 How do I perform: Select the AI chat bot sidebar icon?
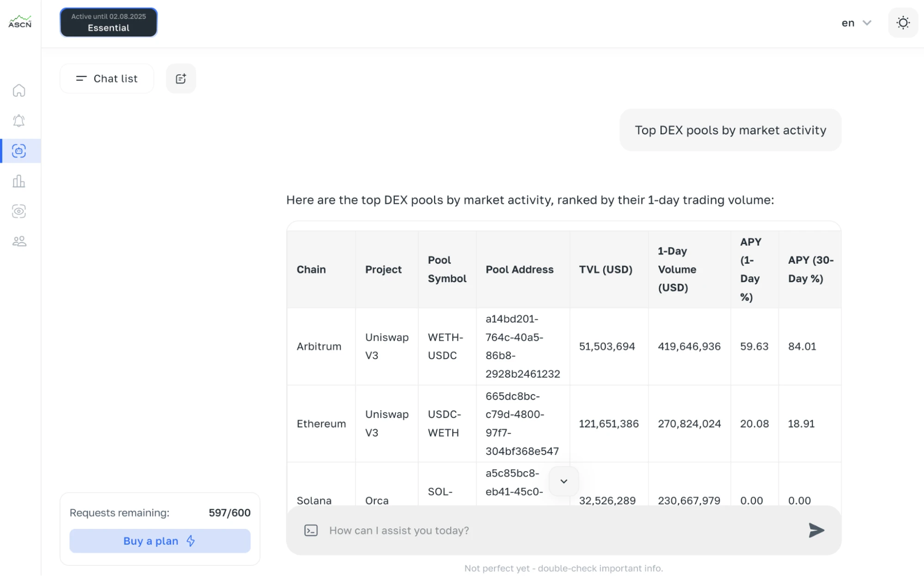(19, 151)
